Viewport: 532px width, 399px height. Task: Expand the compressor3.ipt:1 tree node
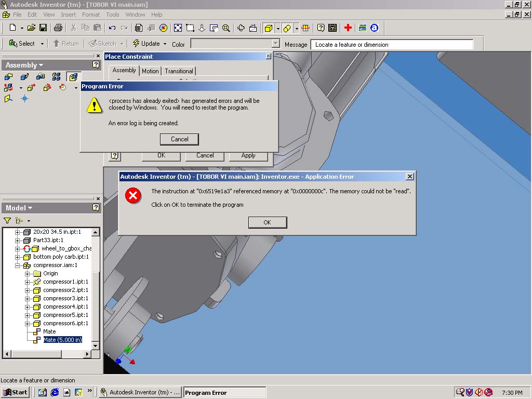[28, 299]
